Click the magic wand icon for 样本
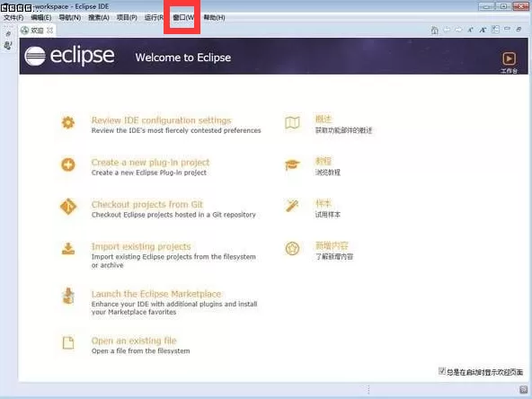Screen dimensions: 532x399 pyautogui.click(x=292, y=206)
